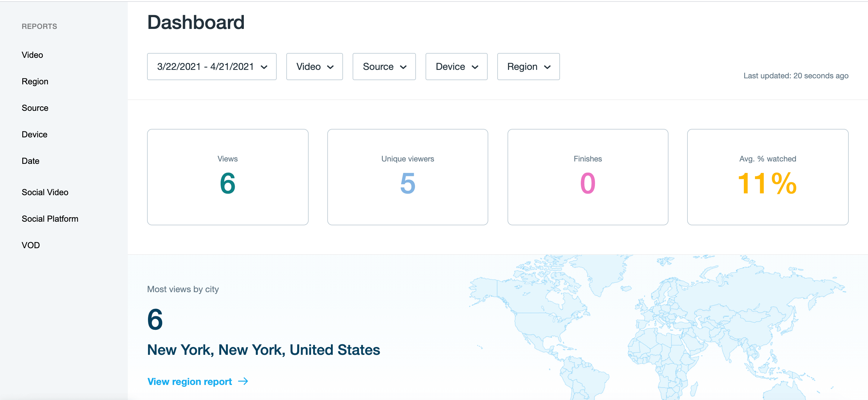Click the Device sidebar report icon
868x400 pixels.
[34, 134]
